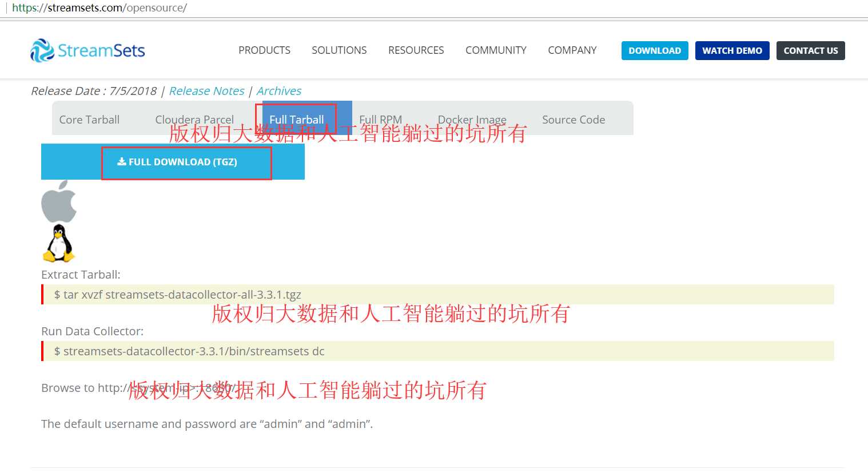Click the StreamSets logo
Viewport: 868px width, 472px height.
point(87,50)
